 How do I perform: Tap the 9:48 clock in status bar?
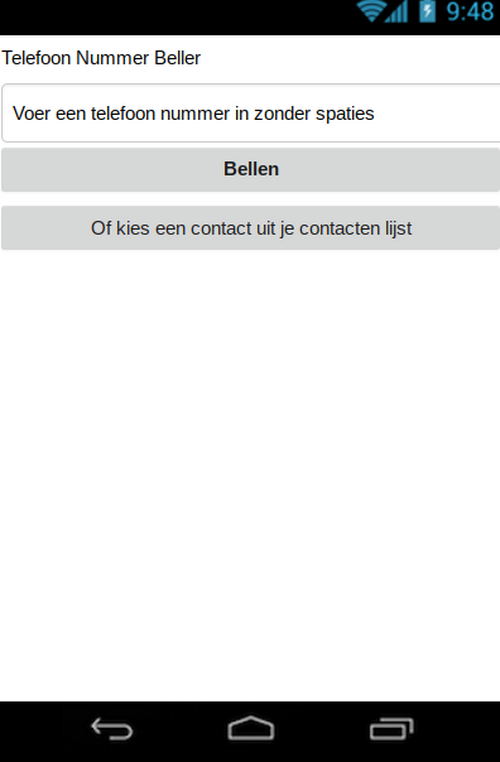point(470,12)
